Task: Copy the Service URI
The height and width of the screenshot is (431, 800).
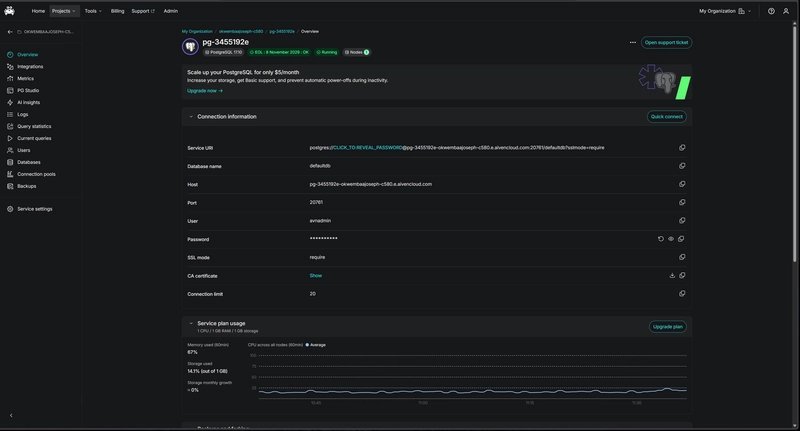Action: pyautogui.click(x=682, y=148)
